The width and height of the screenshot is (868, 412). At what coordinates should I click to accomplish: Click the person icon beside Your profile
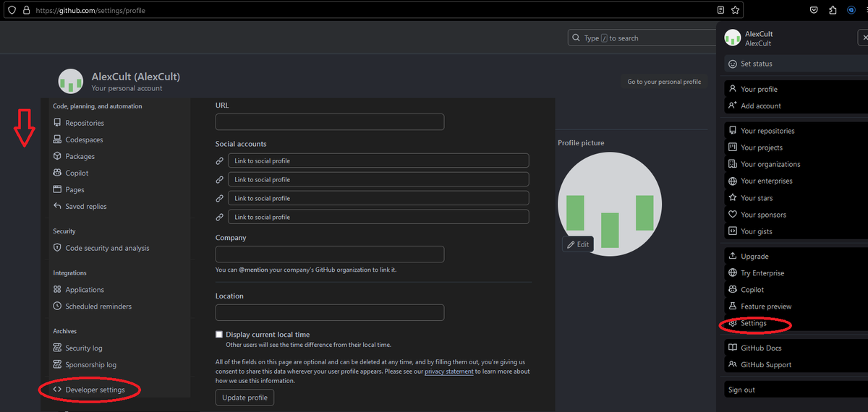(733, 89)
